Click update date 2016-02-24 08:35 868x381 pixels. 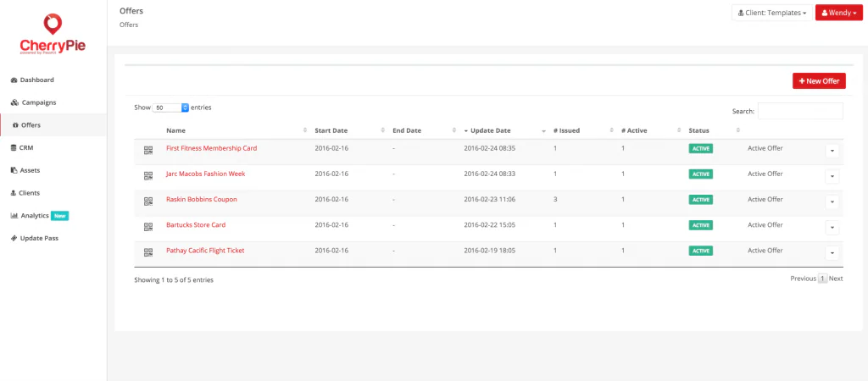489,148
